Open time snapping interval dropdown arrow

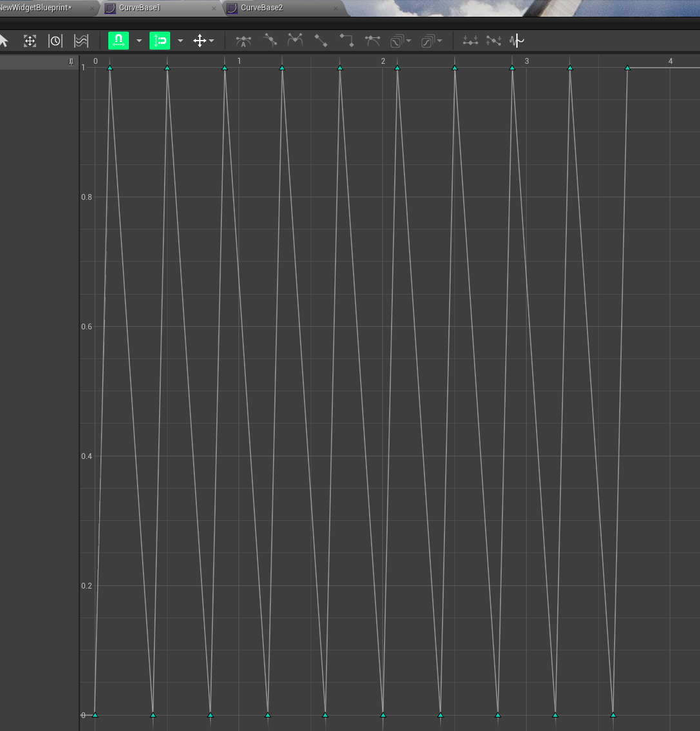[x=139, y=41]
